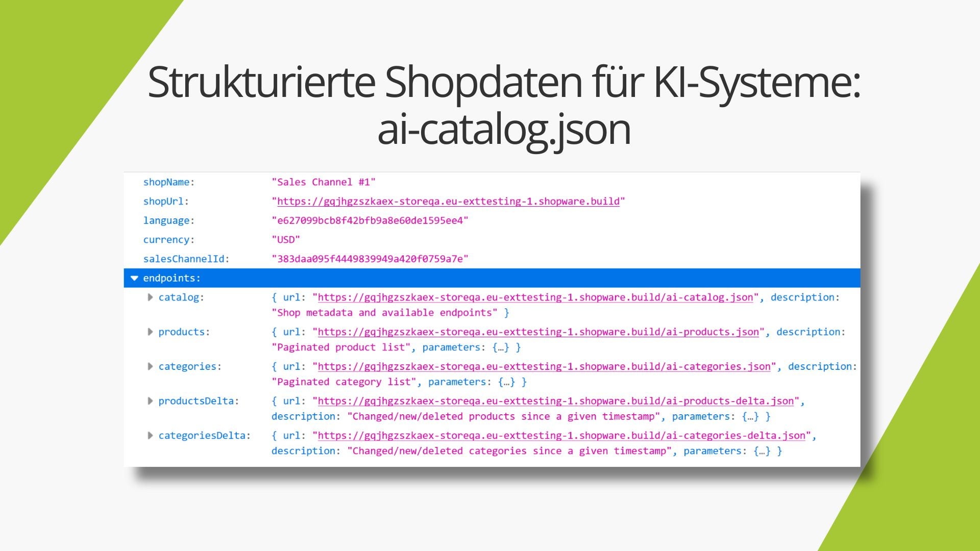The height and width of the screenshot is (551, 980).
Task: Click parameters {…} in categoriesDelta row
Action: coord(727,451)
